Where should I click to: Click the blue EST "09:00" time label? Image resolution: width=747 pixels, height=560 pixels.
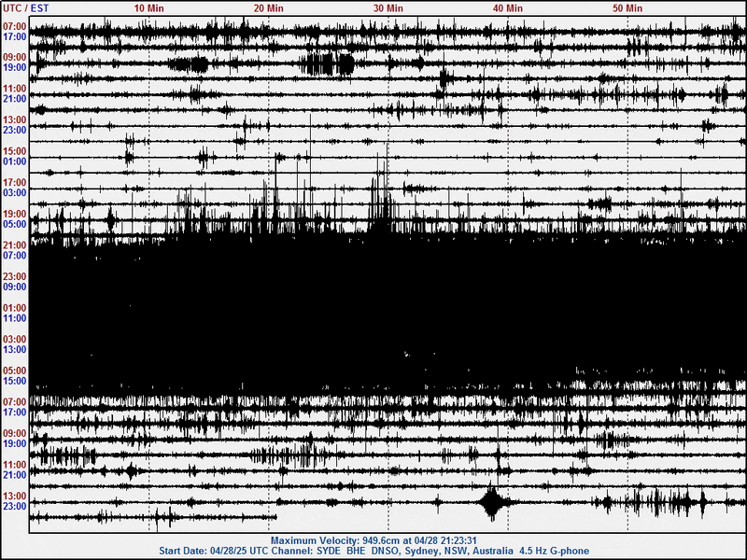tap(15, 287)
